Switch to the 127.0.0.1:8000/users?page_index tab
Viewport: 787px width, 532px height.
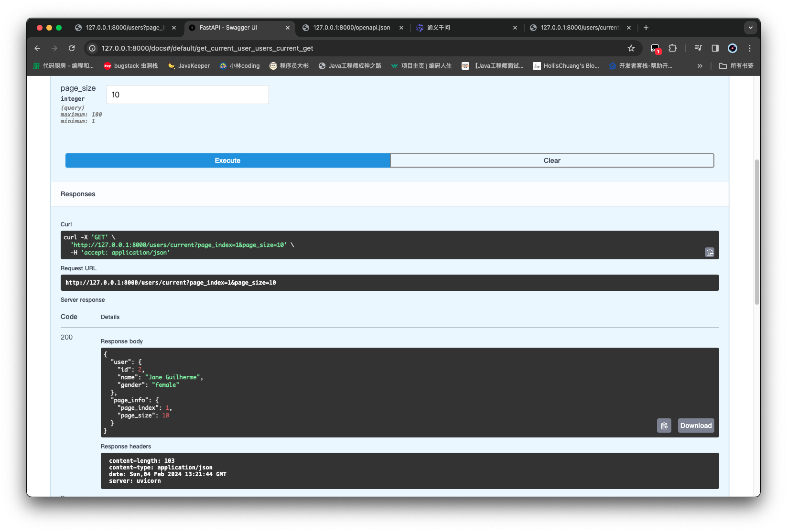(x=125, y=28)
